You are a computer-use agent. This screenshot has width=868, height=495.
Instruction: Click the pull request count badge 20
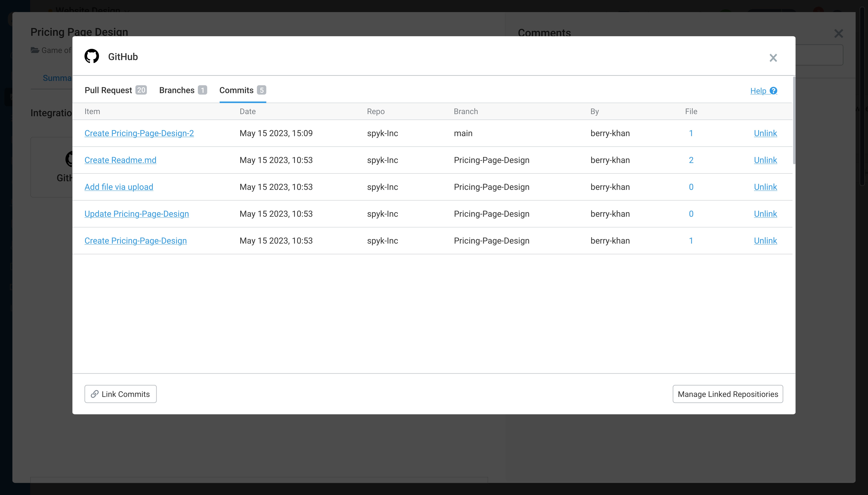141,90
